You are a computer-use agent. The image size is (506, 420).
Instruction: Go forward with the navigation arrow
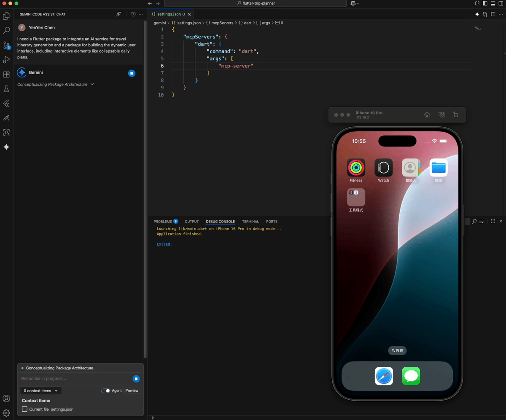click(x=158, y=3)
